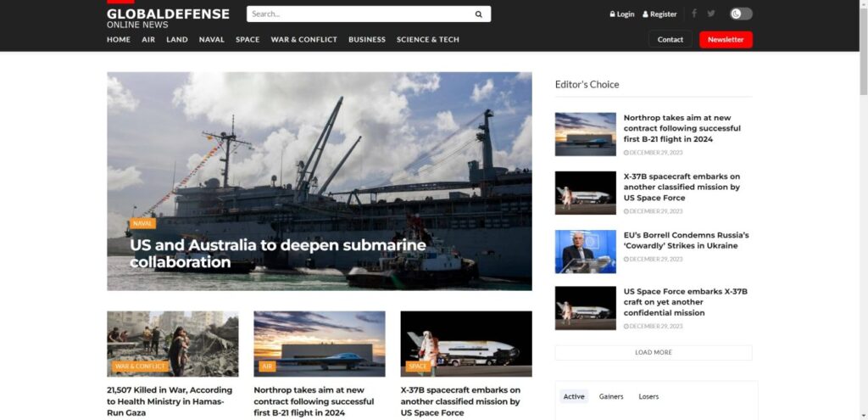Open the Twitter social icon
This screenshot has width=868, height=420.
[711, 14]
